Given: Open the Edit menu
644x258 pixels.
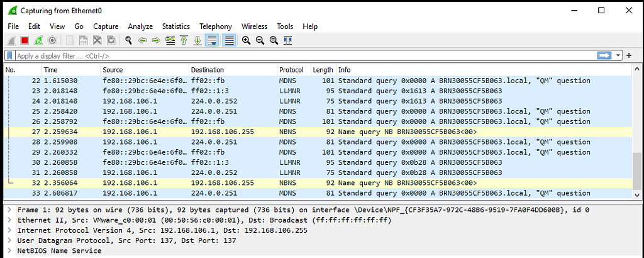Looking at the screenshot, I should pyautogui.click(x=34, y=26).
